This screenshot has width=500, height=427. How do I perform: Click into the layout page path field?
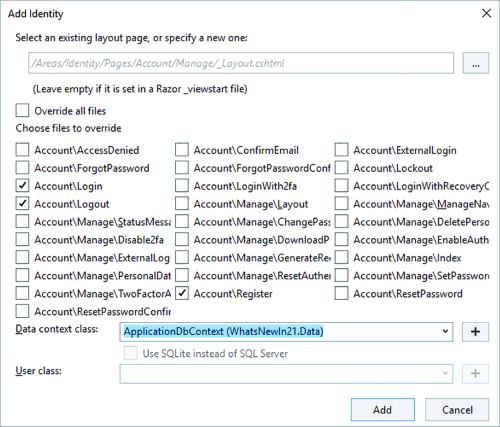point(241,63)
